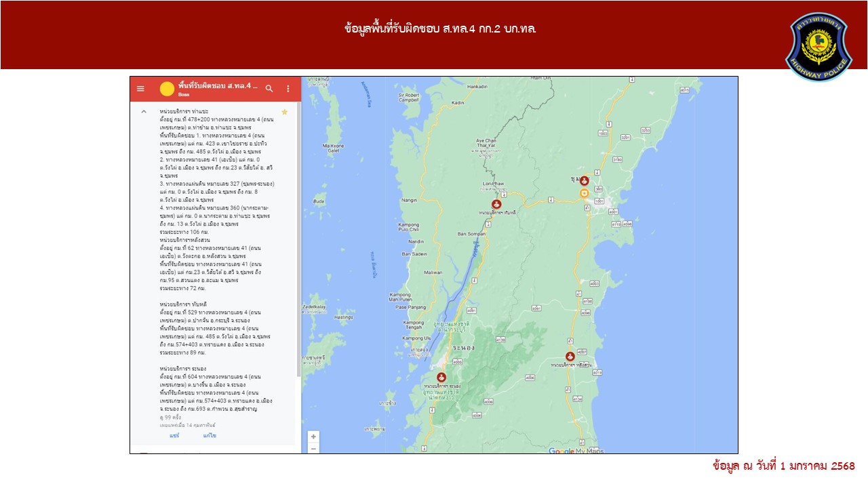Zoom out with the minus button
The image size is (868, 488).
click(313, 449)
